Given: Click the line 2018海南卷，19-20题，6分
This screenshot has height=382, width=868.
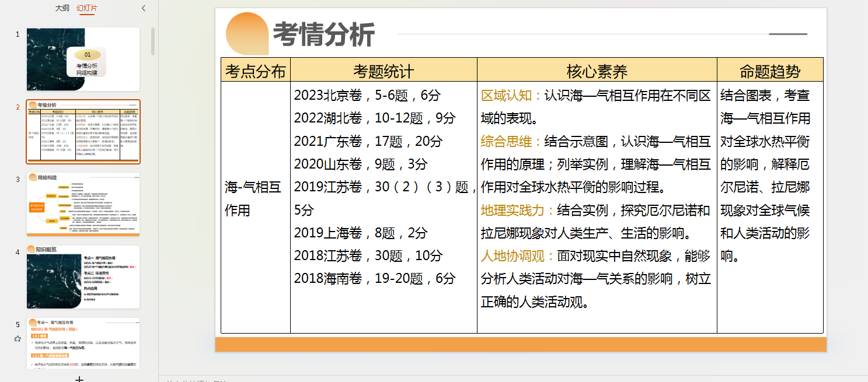Looking at the screenshot, I should [x=375, y=278].
